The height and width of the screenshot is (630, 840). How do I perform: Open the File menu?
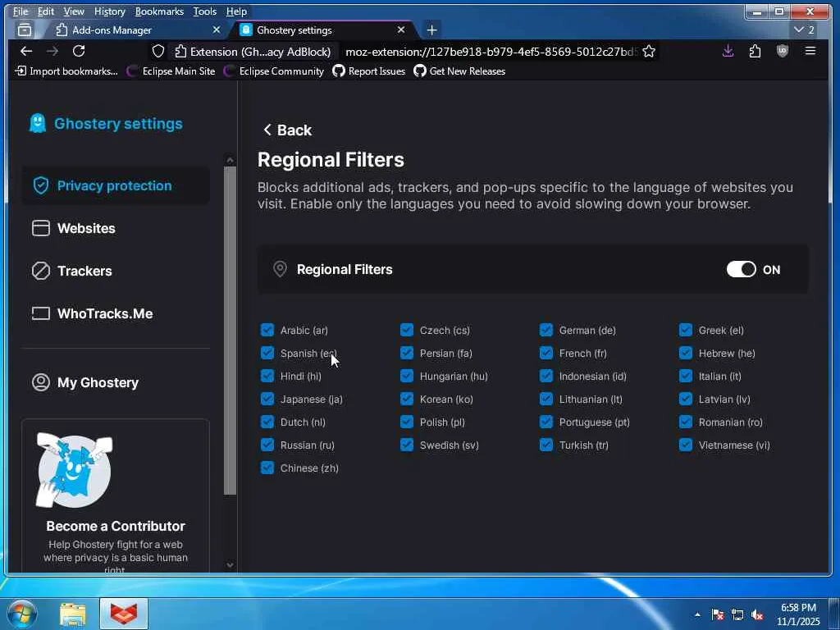(21, 11)
